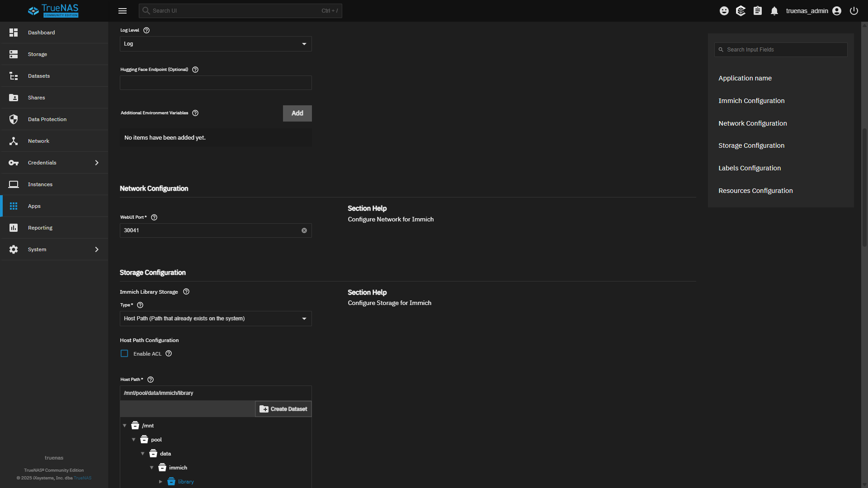868x488 pixels.
Task: Jump to the Storage Configuration section link
Action: point(751,145)
